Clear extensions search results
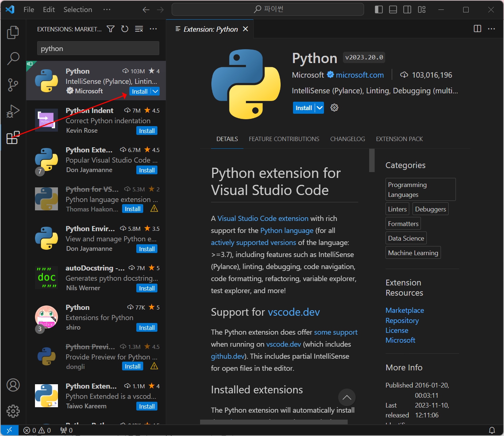The height and width of the screenshot is (436, 504). pyautogui.click(x=139, y=29)
